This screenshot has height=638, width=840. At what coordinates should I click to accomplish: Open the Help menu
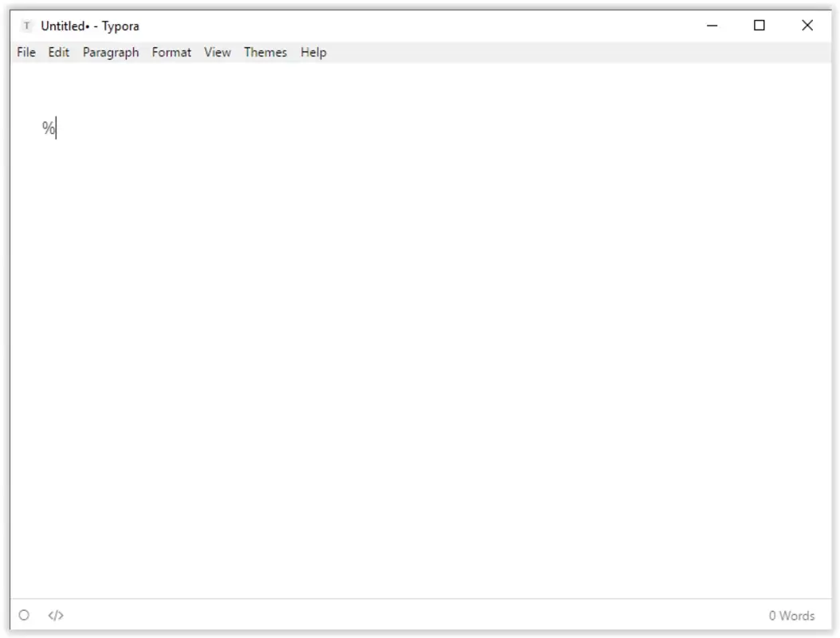(x=312, y=52)
